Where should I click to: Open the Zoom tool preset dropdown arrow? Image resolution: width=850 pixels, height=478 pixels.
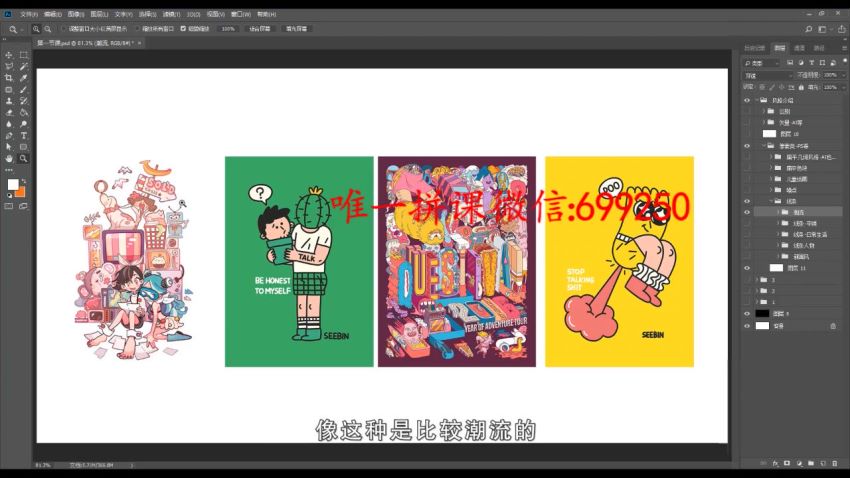coord(22,29)
